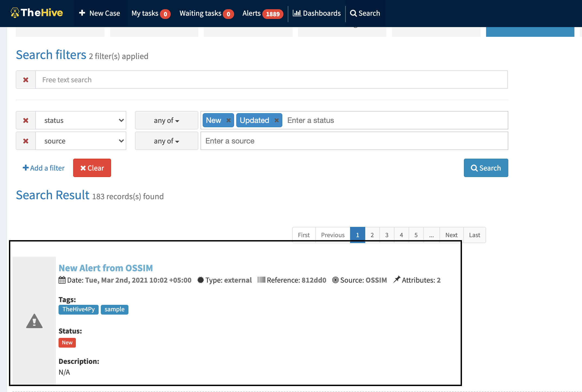Viewport: 582px width, 392px height.
Task: Go to page 2 of search results
Action: coord(372,235)
